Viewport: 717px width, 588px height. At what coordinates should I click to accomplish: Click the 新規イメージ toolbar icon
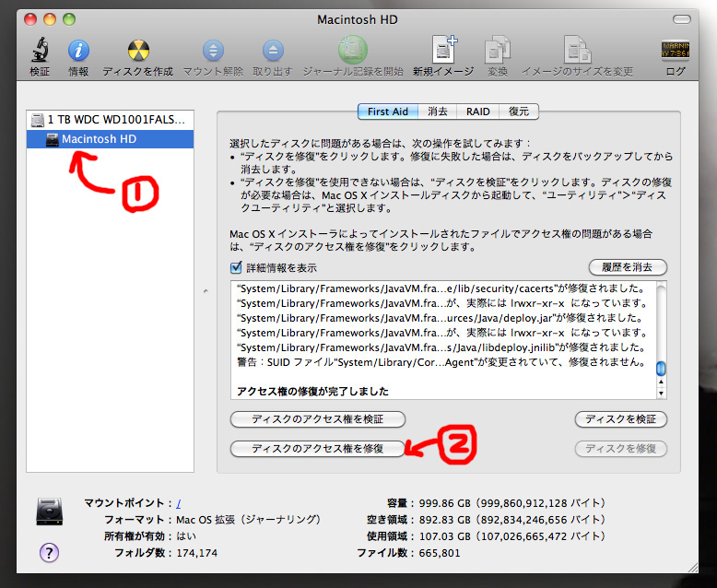pyautogui.click(x=444, y=50)
